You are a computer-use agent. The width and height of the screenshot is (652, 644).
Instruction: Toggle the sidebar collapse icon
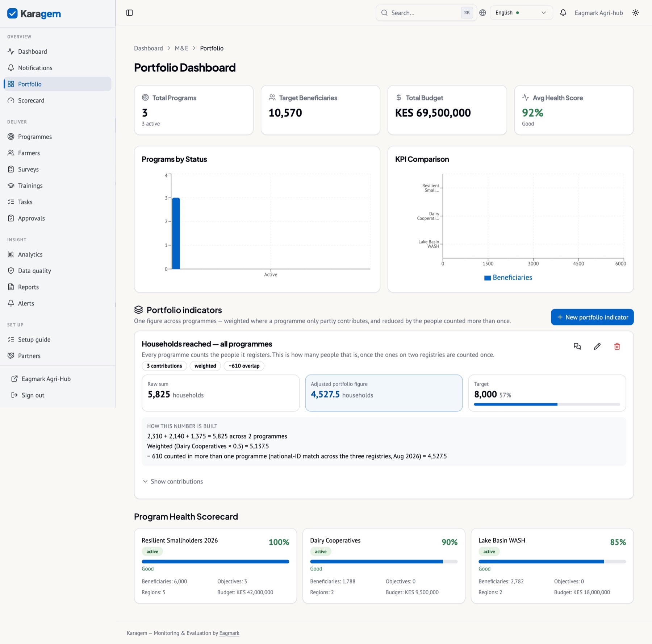129,13
